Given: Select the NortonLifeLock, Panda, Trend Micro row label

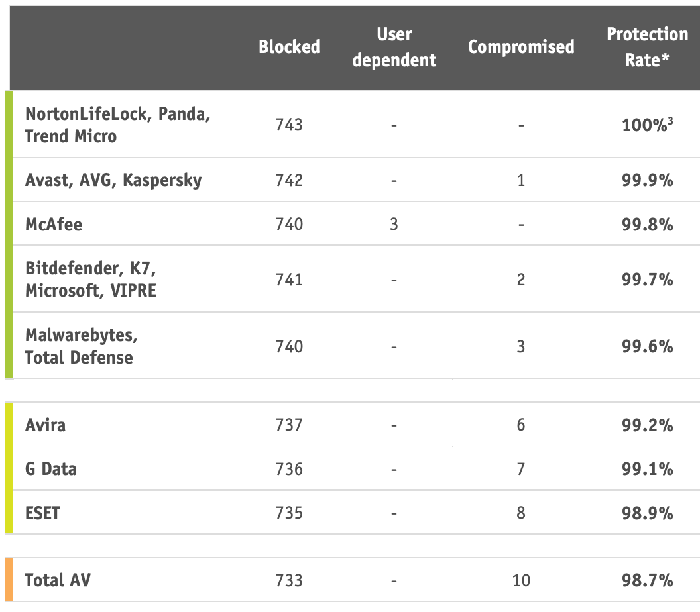Looking at the screenshot, I should pos(117,125).
